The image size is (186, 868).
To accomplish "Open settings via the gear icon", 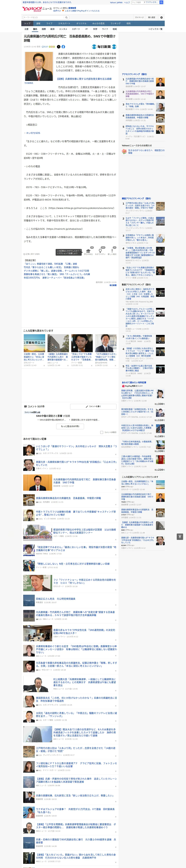I will pos(161,18).
